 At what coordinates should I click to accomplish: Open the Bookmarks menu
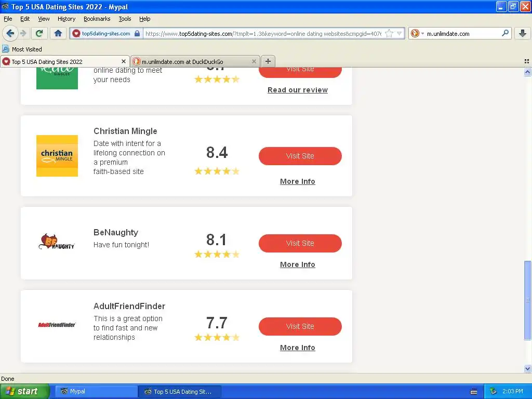(x=97, y=19)
